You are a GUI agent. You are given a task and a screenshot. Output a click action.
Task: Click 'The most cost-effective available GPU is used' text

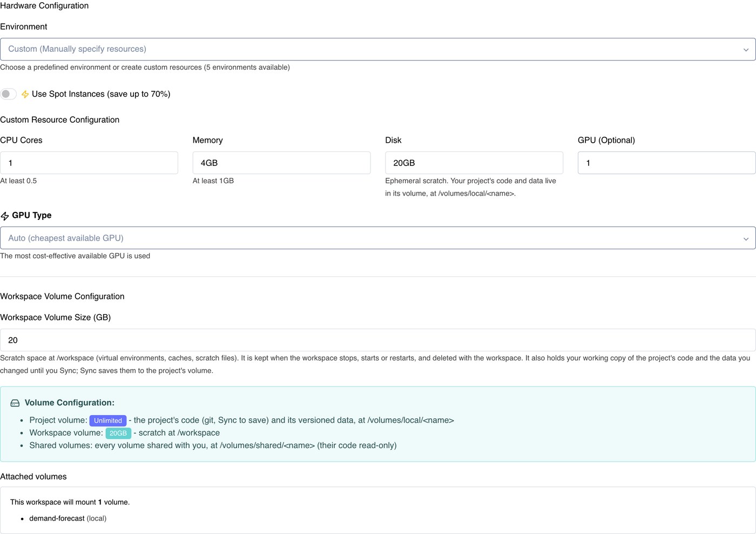(x=75, y=256)
